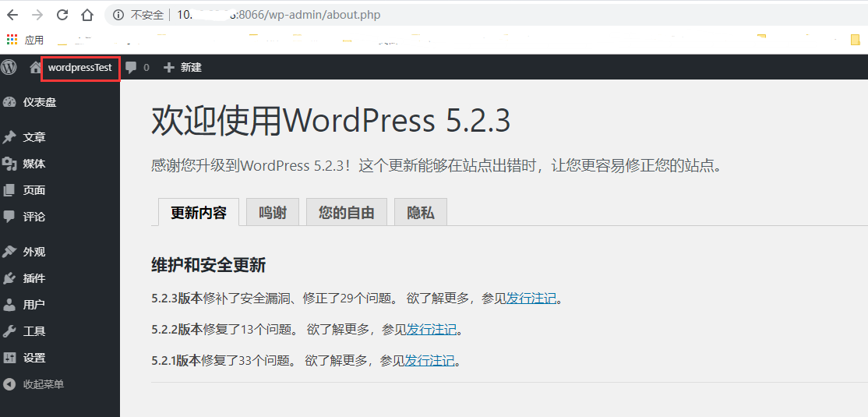
Task: Open 发行注记 link for version 5.2.3
Action: (531, 299)
